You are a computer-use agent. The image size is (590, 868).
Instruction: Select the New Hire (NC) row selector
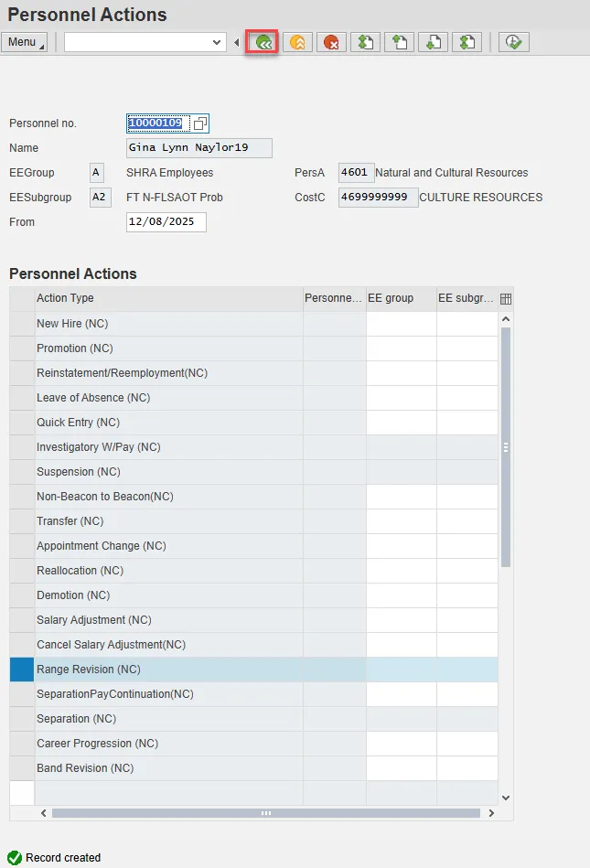22,324
